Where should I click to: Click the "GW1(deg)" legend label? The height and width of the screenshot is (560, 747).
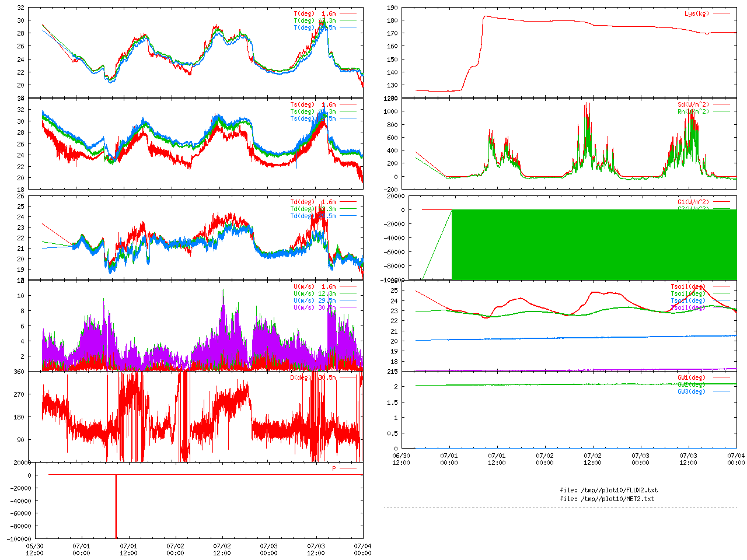tap(692, 377)
